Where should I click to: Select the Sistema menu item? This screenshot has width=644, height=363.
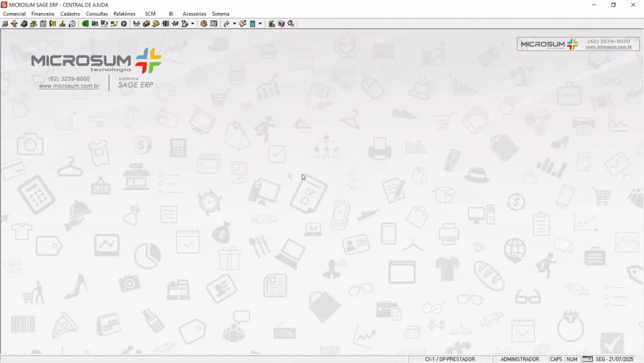220,14
